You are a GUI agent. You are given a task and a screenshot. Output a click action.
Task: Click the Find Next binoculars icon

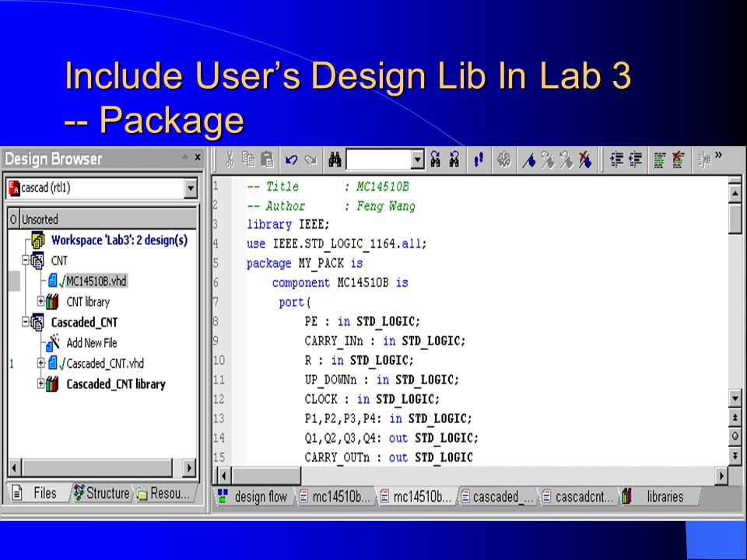(x=435, y=159)
